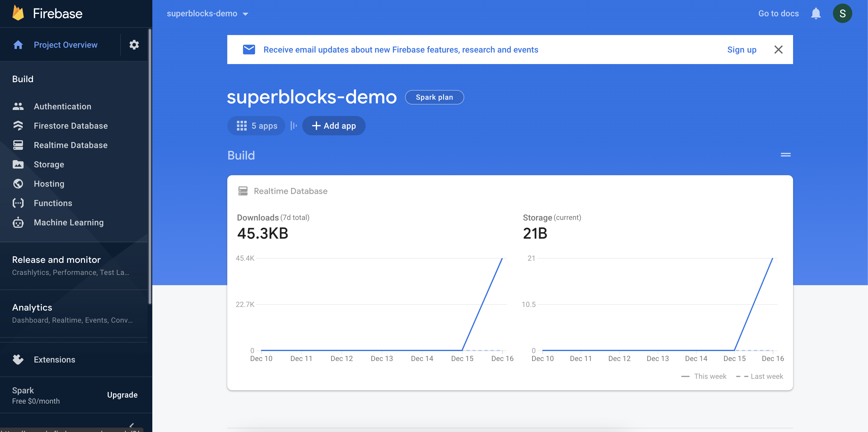Click Add app button

click(333, 126)
